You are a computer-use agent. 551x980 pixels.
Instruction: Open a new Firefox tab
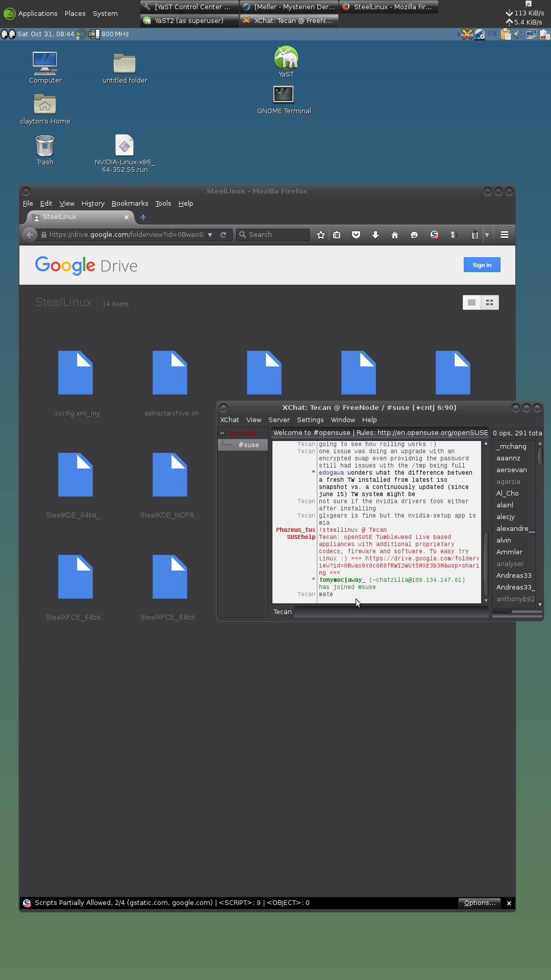[x=143, y=217]
